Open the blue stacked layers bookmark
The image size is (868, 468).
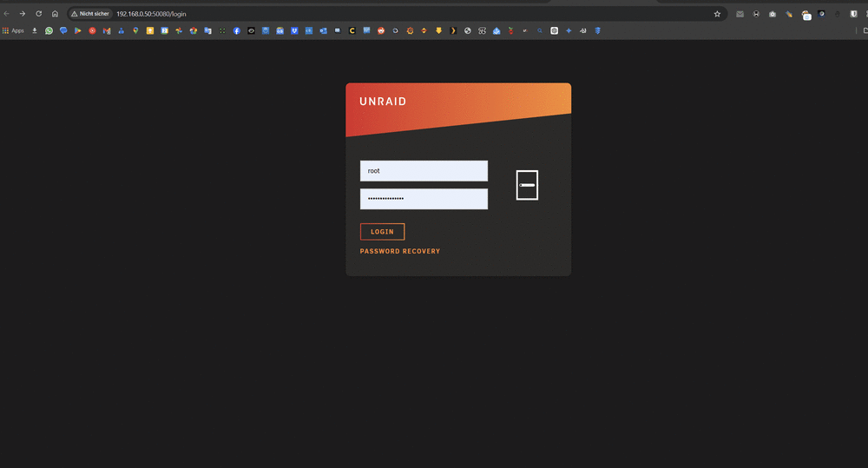598,31
